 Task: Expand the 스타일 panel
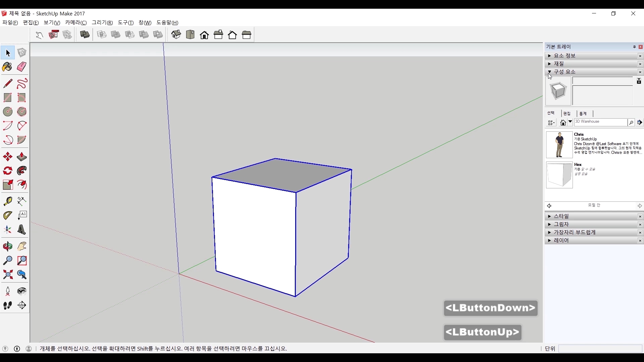pyautogui.click(x=549, y=216)
